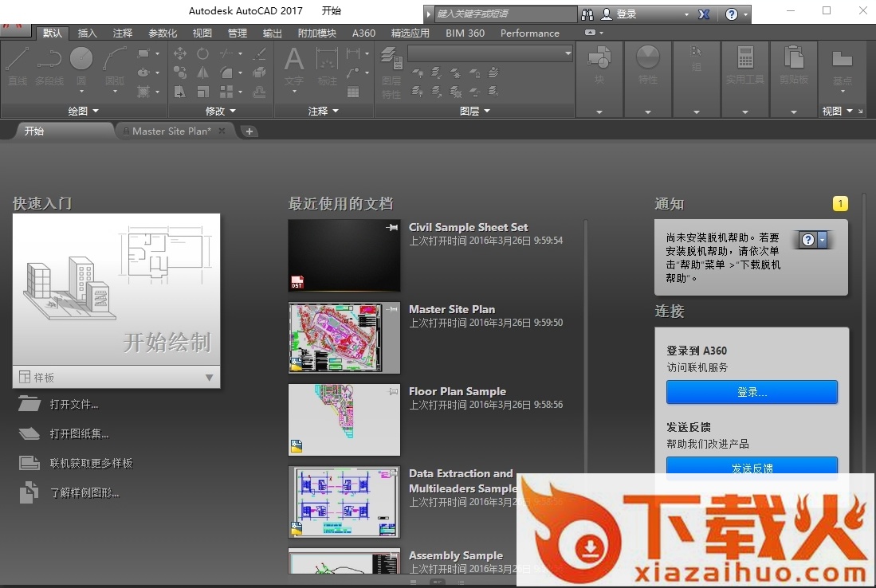Open the Autodesk Exchange X icon
876x588 pixels.
tap(704, 14)
